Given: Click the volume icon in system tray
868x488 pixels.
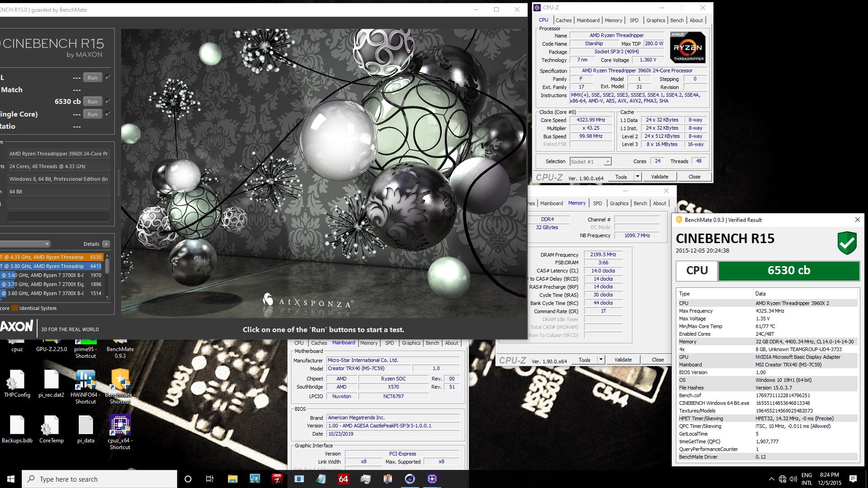Looking at the screenshot, I should click(793, 479).
